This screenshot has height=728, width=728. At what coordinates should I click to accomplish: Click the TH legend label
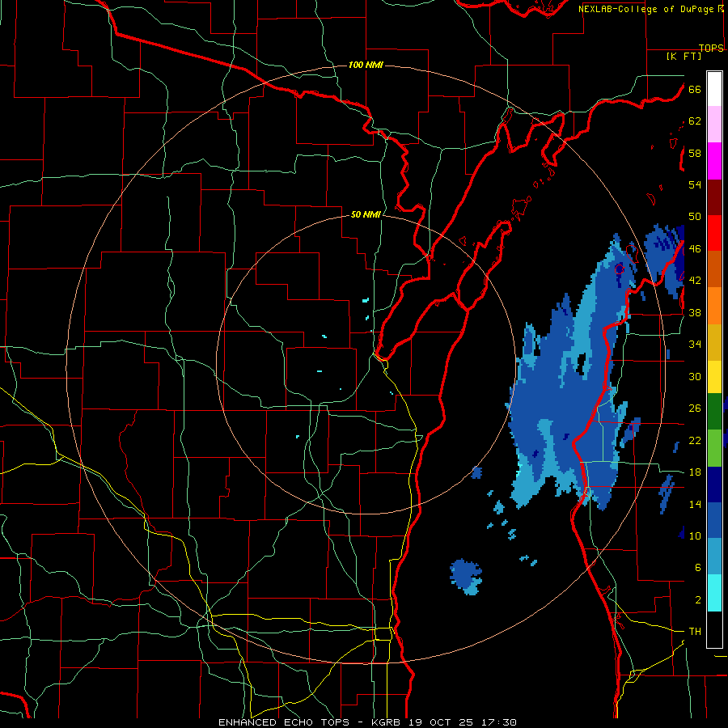(695, 632)
